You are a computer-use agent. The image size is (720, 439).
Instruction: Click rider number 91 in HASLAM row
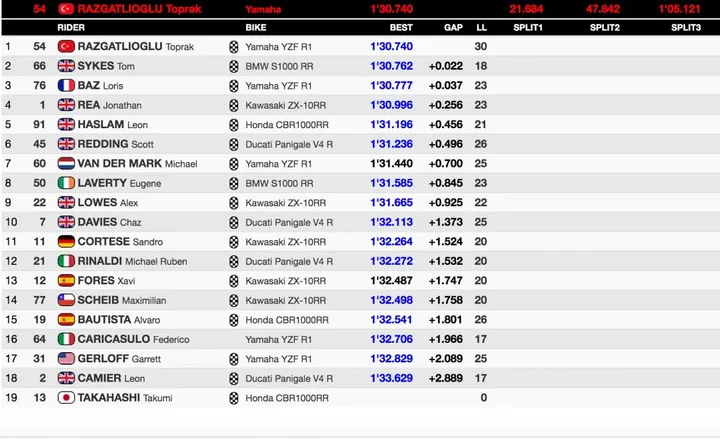coord(39,124)
